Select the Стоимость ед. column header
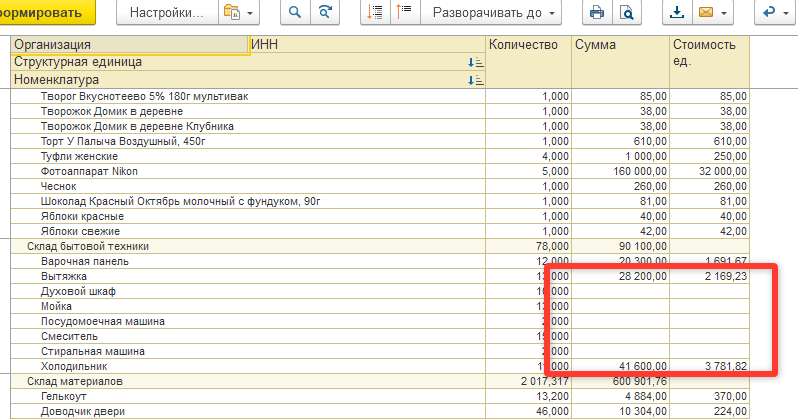This screenshot has height=419, width=798. (709, 62)
